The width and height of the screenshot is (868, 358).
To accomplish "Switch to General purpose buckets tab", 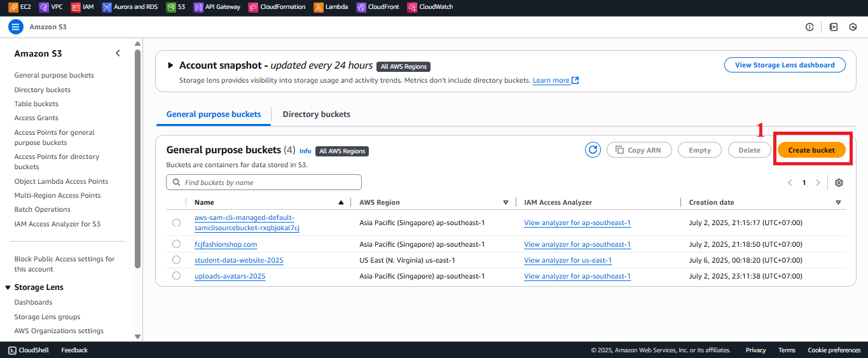I will 214,114.
